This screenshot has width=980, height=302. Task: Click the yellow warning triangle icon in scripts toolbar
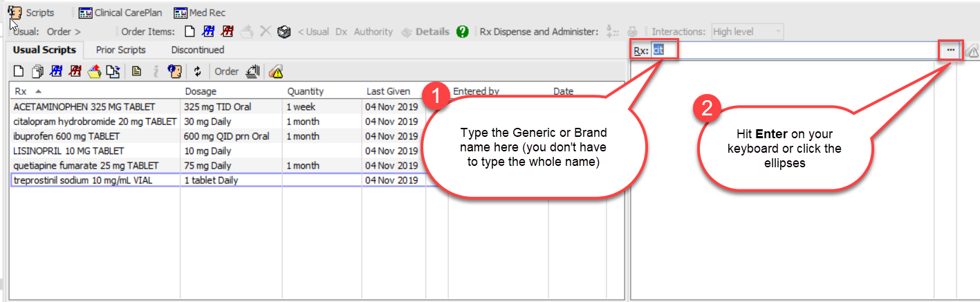pyautogui.click(x=276, y=71)
